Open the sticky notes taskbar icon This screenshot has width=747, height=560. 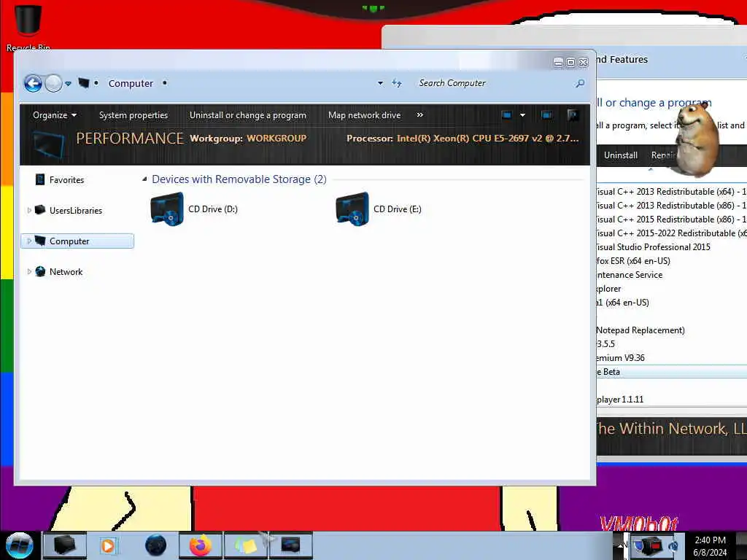[x=246, y=545]
